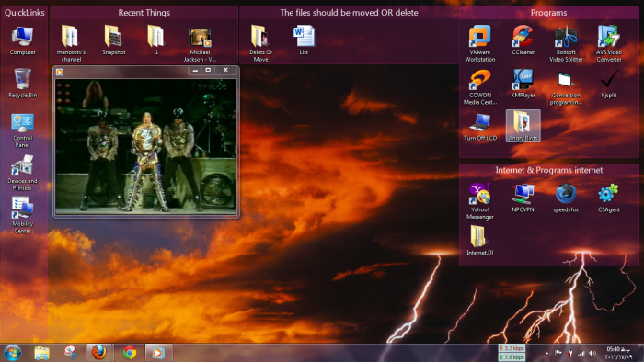
Task: Open the Computer shortcut in QuickLinks
Action: pyautogui.click(x=23, y=40)
